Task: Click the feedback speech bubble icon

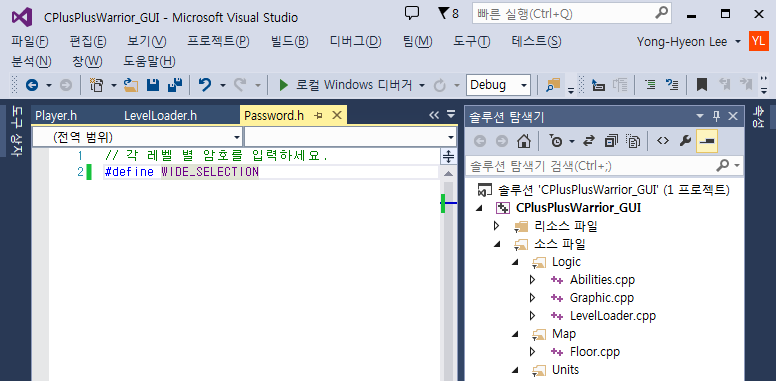Action: coord(412,13)
